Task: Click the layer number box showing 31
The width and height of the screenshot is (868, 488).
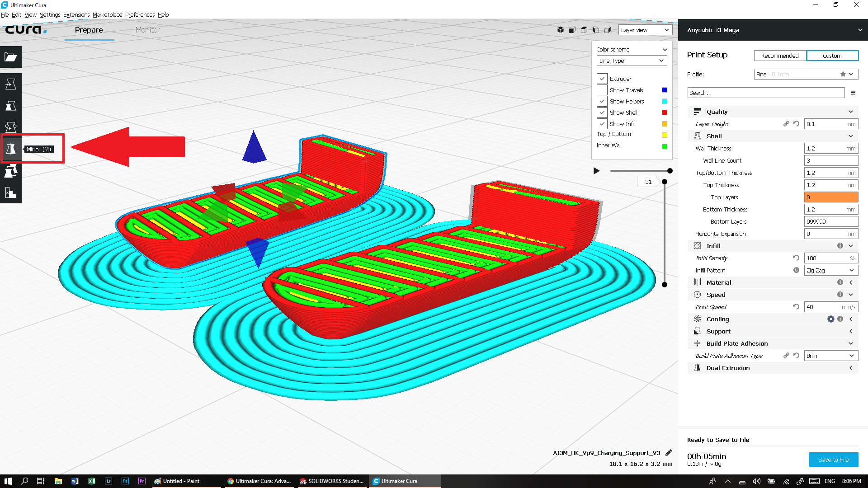Action: coord(648,182)
